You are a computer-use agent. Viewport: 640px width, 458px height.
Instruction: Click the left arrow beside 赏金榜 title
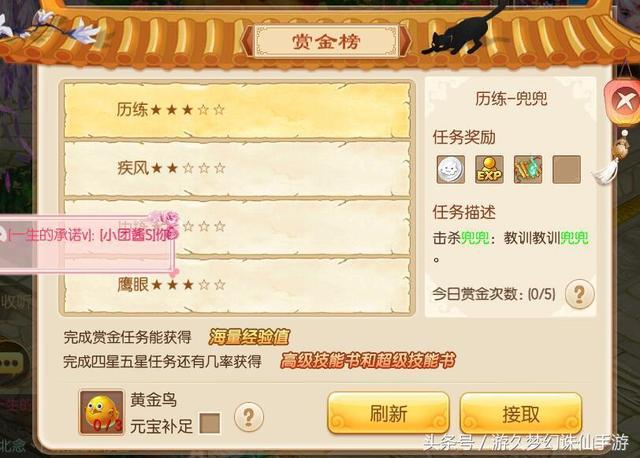[247, 41]
